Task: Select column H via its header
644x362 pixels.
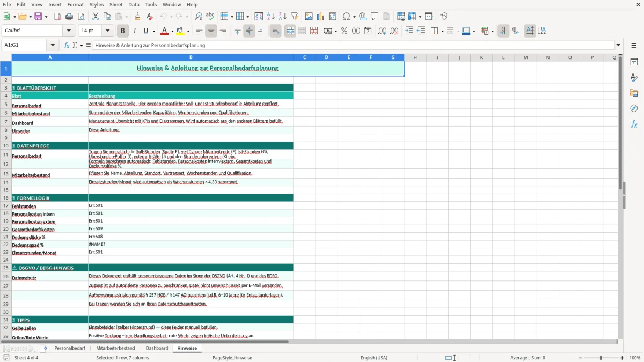Action: click(415, 57)
